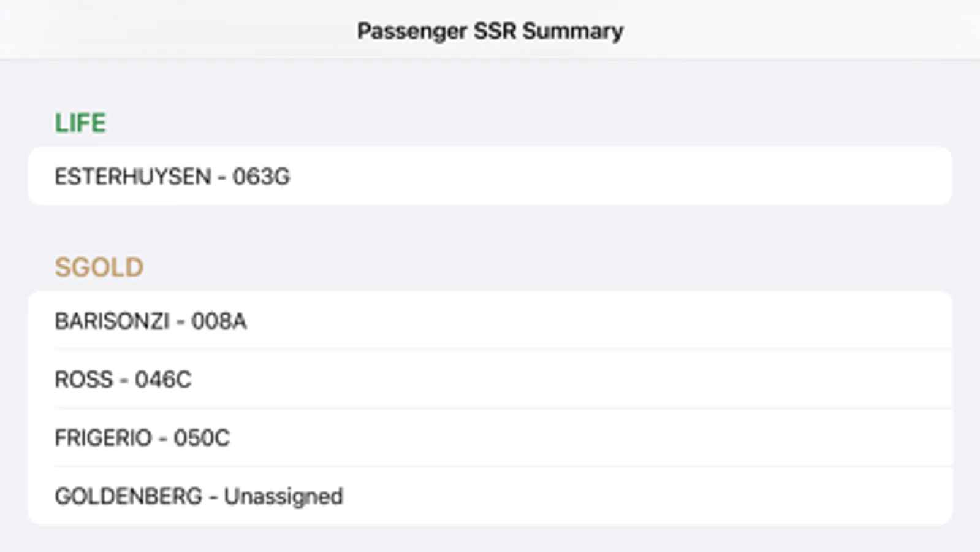This screenshot has width=980, height=552.
Task: Open the GOLDENBERG passenger row
Action: pyautogui.click(x=490, y=496)
